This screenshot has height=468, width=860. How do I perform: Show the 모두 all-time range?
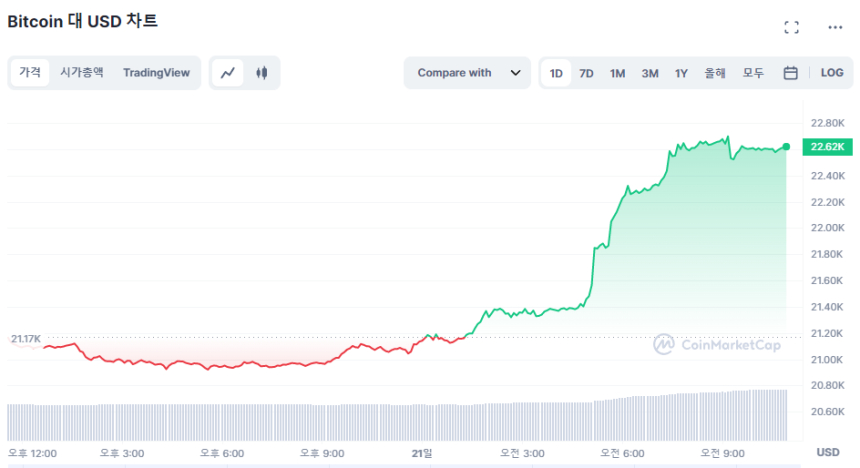tap(753, 73)
